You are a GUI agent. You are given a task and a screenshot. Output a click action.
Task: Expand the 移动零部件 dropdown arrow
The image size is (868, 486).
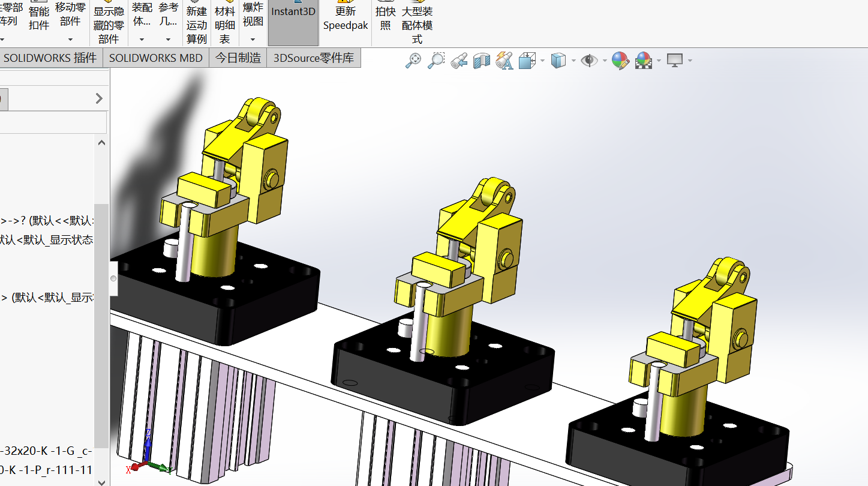(x=70, y=40)
